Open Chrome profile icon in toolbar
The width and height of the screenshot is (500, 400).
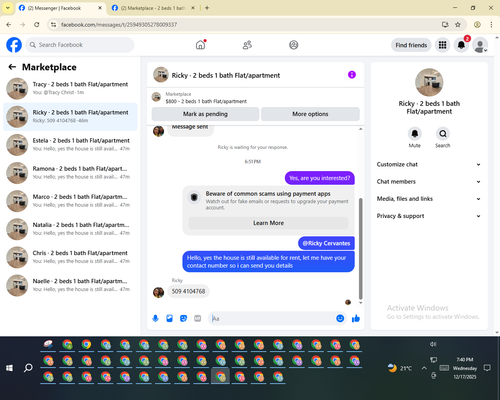477,24
